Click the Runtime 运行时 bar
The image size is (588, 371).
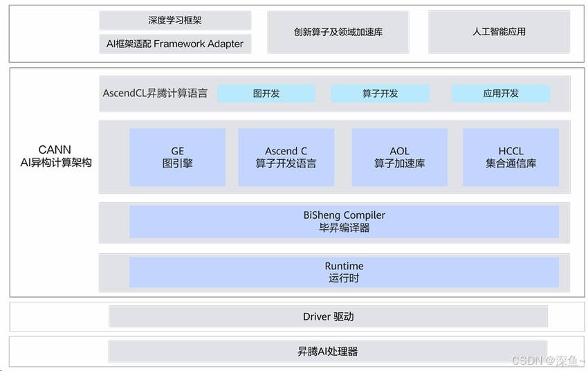point(344,272)
